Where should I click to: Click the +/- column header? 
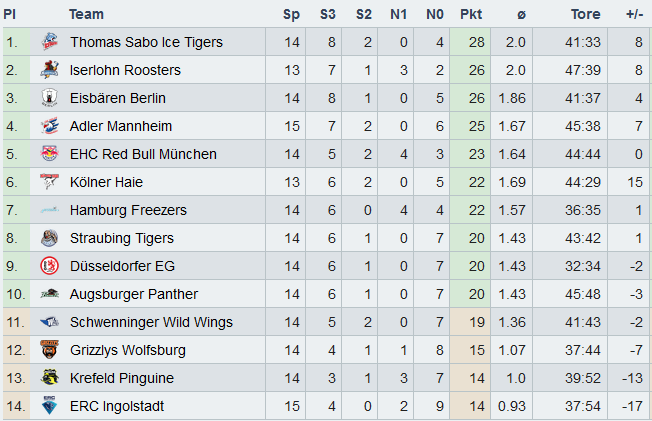(634, 14)
